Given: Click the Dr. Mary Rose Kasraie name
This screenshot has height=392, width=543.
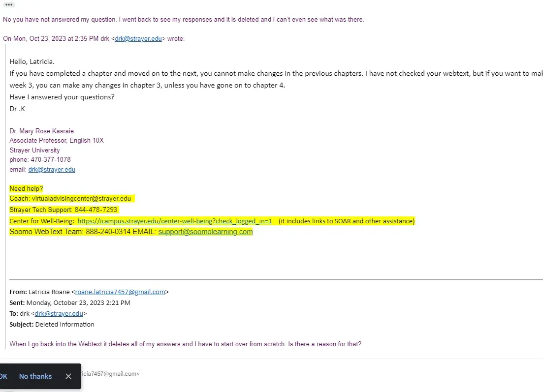Looking at the screenshot, I should [41, 131].
